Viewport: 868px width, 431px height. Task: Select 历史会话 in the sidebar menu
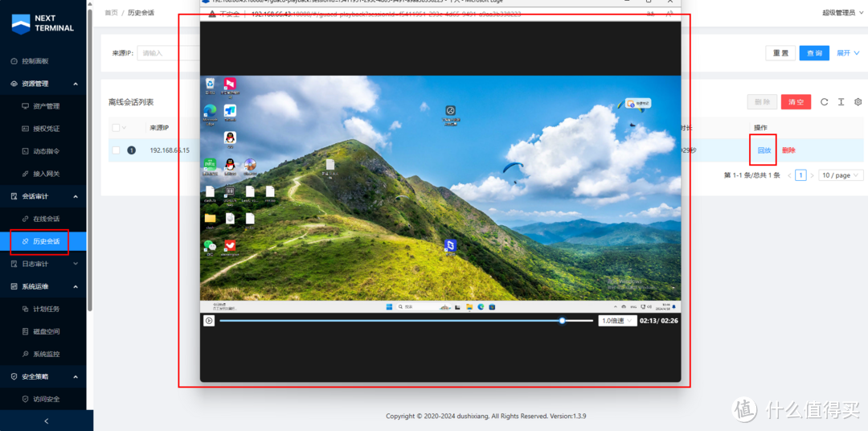point(46,241)
